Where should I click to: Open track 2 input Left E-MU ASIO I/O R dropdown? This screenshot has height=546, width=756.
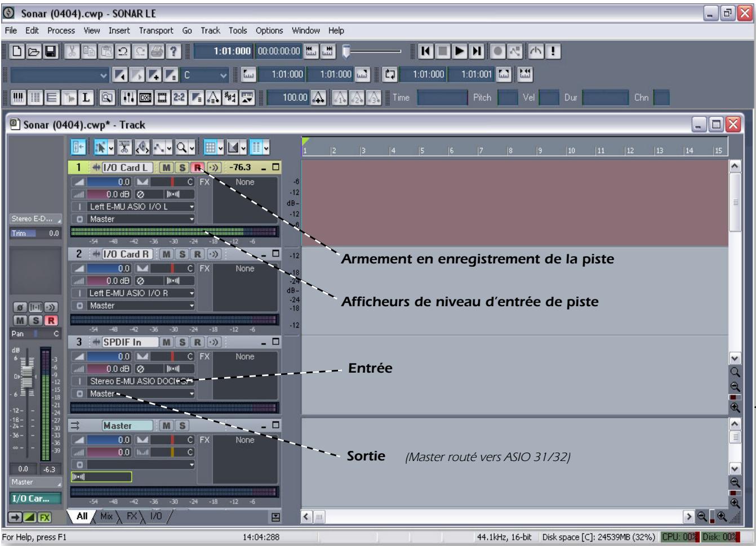click(140, 293)
